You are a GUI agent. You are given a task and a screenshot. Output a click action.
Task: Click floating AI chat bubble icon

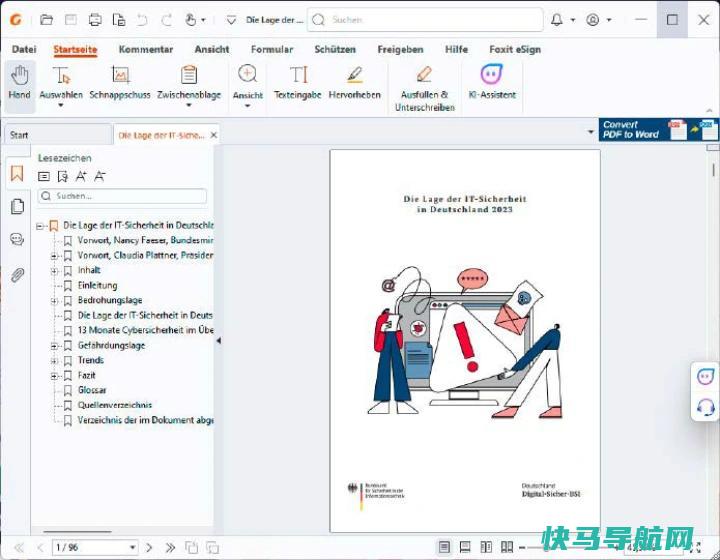tap(705, 377)
